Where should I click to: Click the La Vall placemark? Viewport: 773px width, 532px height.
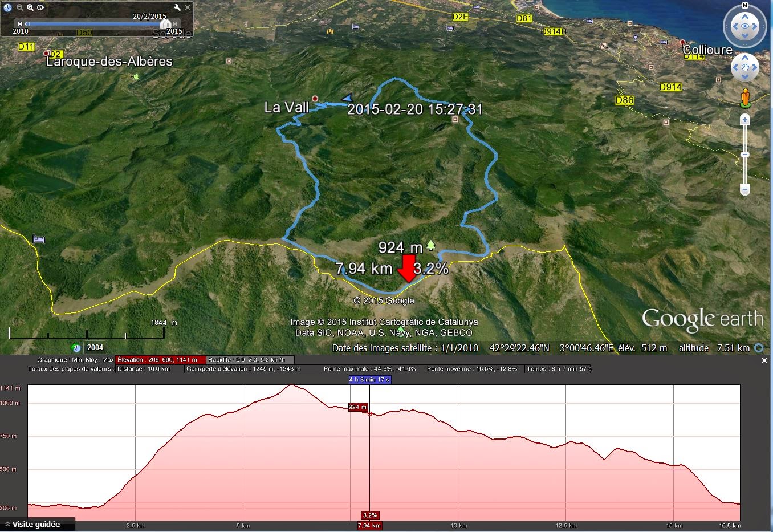(x=315, y=98)
